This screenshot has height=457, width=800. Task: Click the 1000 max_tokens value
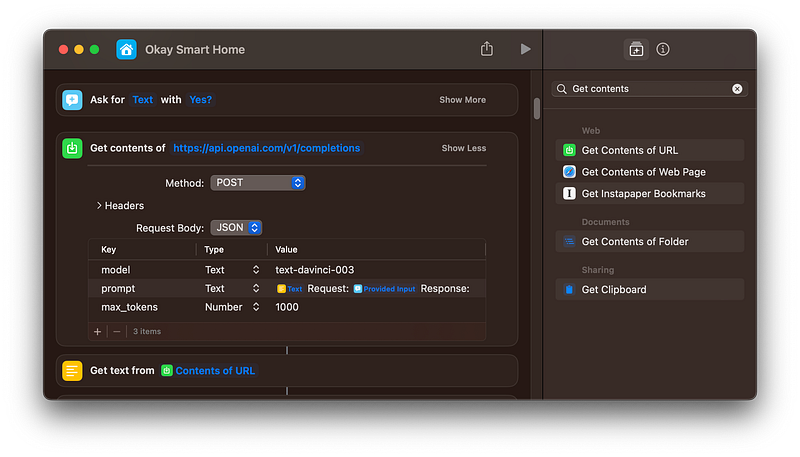pyautogui.click(x=287, y=307)
